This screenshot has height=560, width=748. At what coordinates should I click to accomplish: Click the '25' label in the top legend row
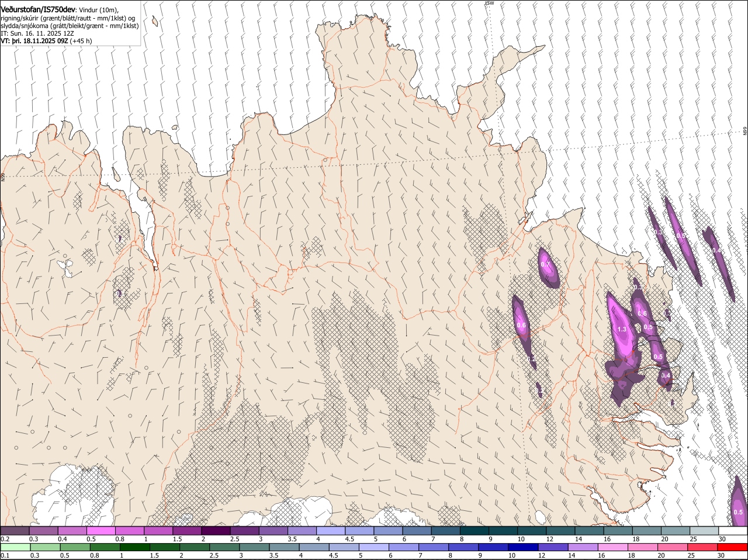[x=693, y=539]
